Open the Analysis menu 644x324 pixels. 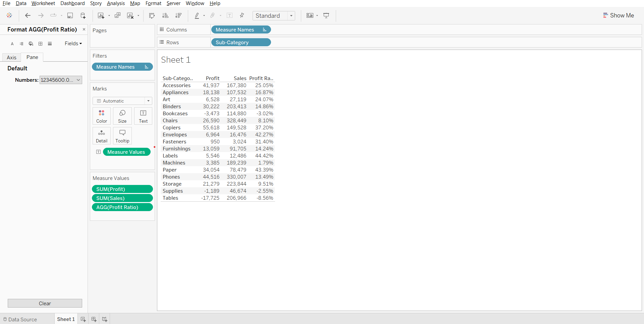[x=116, y=3]
